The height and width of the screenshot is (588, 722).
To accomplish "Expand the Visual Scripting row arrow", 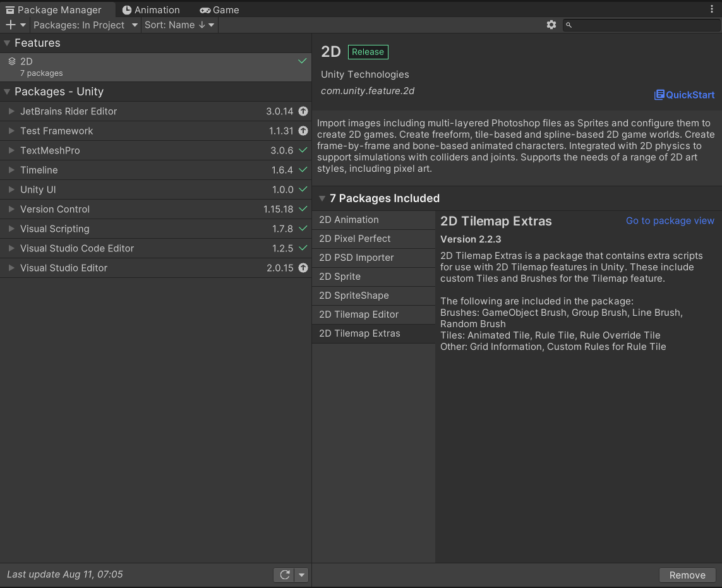I will [x=11, y=229].
